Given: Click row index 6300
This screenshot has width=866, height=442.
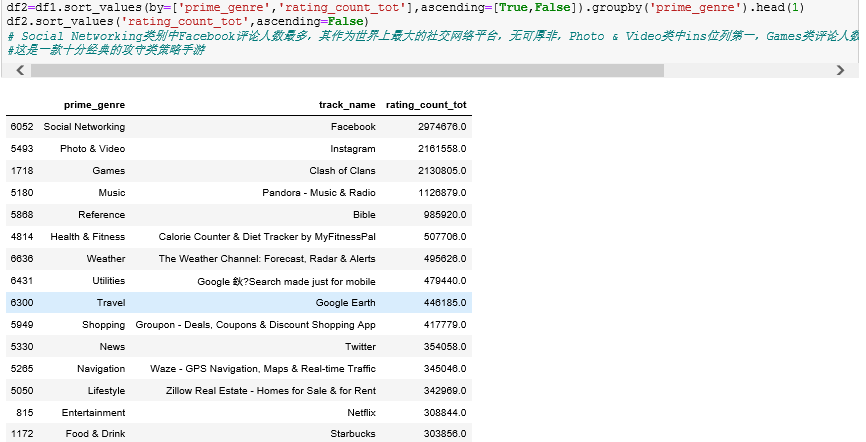Looking at the screenshot, I should click(x=22, y=303).
